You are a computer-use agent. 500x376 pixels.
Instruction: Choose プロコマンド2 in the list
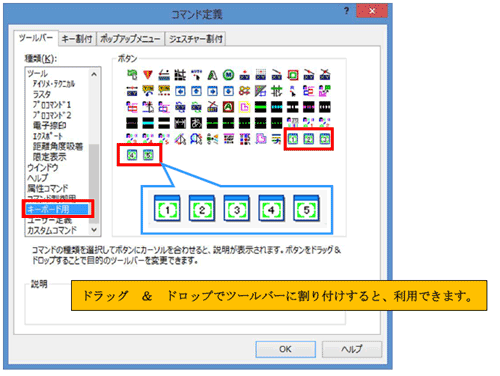[x=52, y=115]
